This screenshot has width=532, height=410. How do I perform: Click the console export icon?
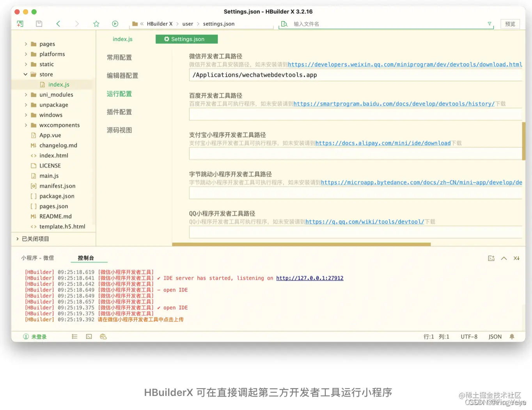coord(491,258)
